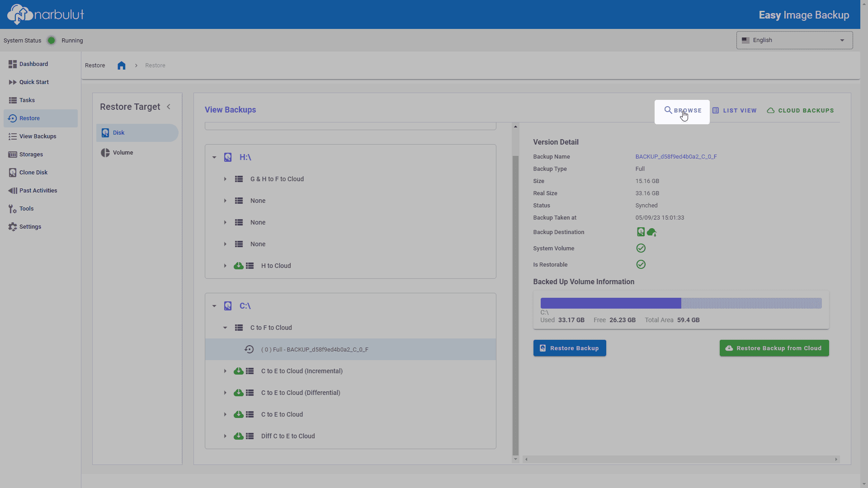
Task: Collapse the Restore Target panel
Action: [169, 107]
